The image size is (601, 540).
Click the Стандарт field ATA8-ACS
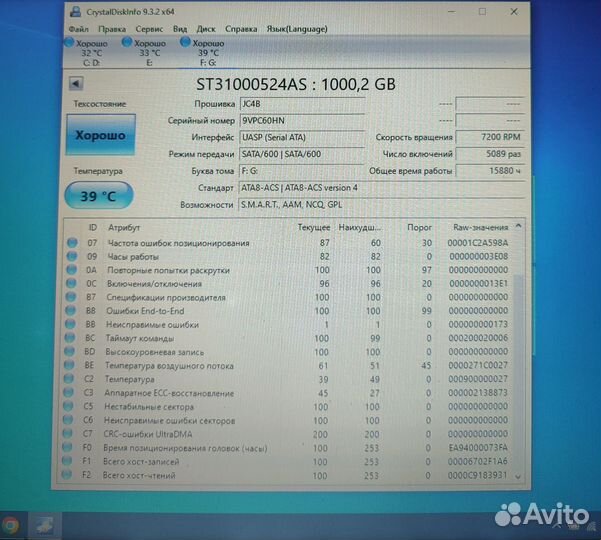pos(381,188)
